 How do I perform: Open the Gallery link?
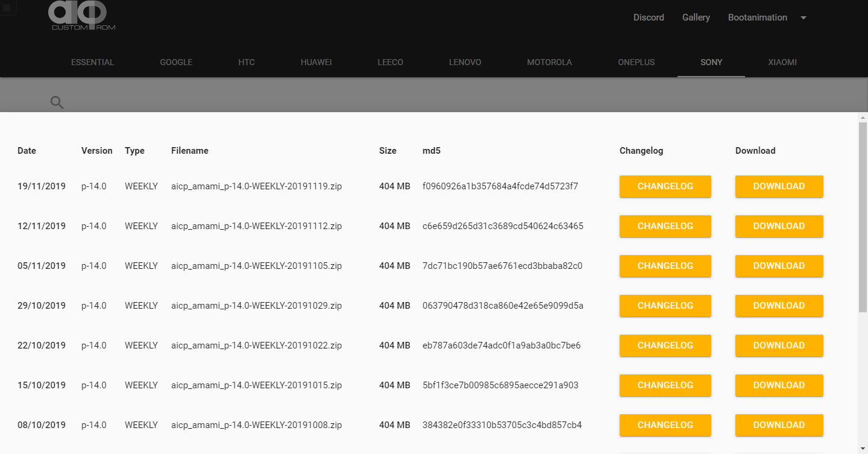(x=696, y=17)
